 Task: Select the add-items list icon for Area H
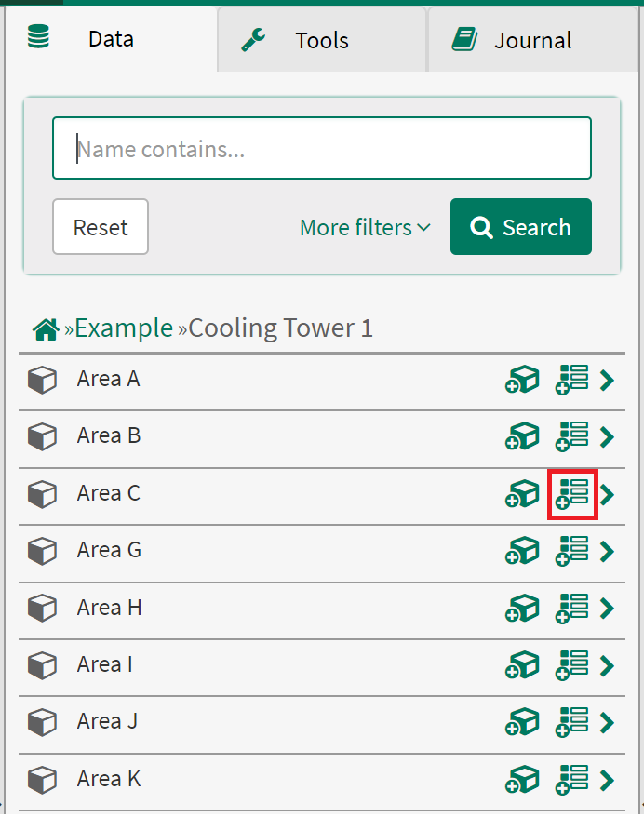click(x=572, y=608)
